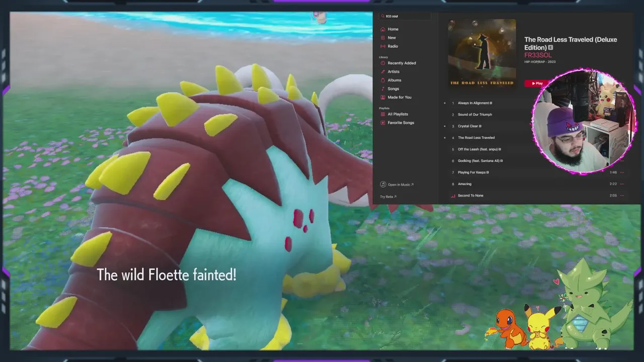644x362 pixels.
Task: Click the magnifier icon in the search box
Action: (x=383, y=16)
